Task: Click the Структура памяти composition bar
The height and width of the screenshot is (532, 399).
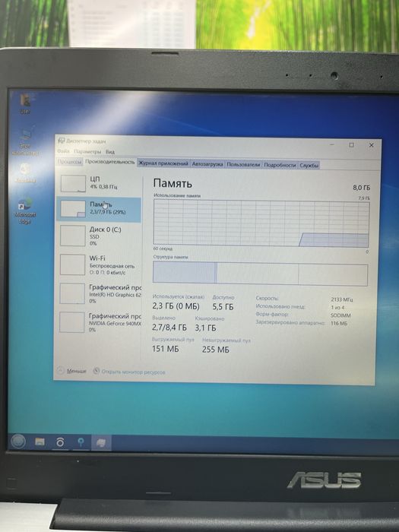Action: click(x=260, y=274)
